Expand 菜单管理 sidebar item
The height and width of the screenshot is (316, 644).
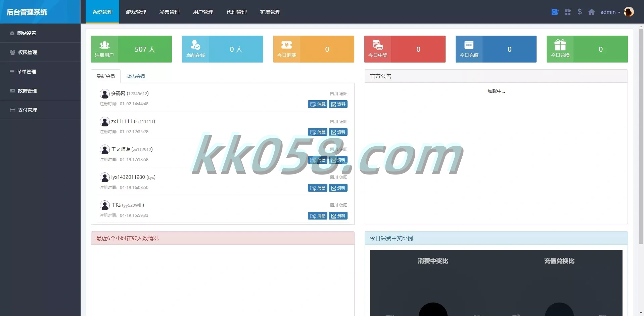[x=40, y=72]
